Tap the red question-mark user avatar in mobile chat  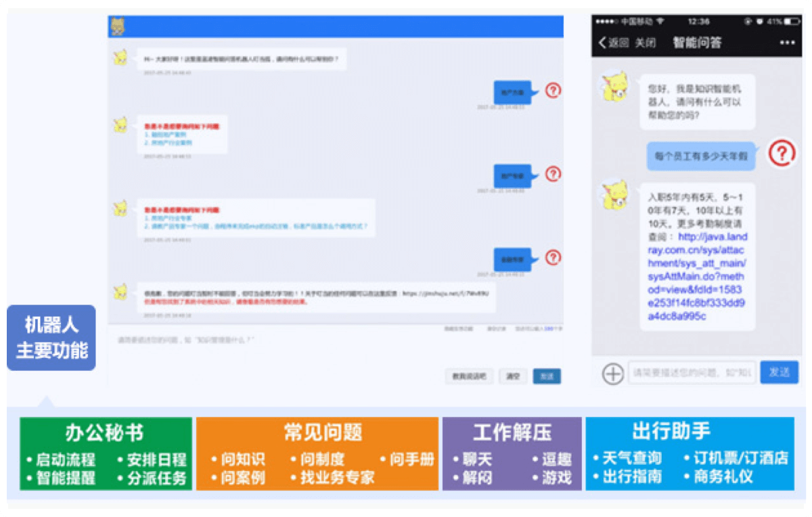782,153
